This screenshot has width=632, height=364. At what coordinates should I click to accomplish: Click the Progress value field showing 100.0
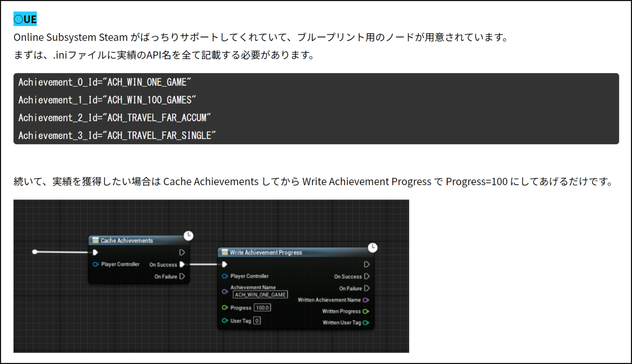tap(263, 307)
